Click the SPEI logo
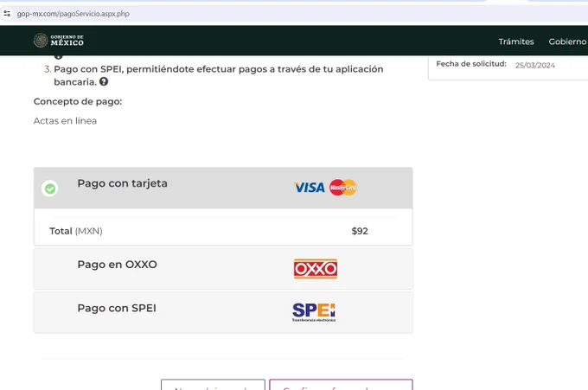Image resolution: width=588 pixels, height=390 pixels. pyautogui.click(x=314, y=312)
